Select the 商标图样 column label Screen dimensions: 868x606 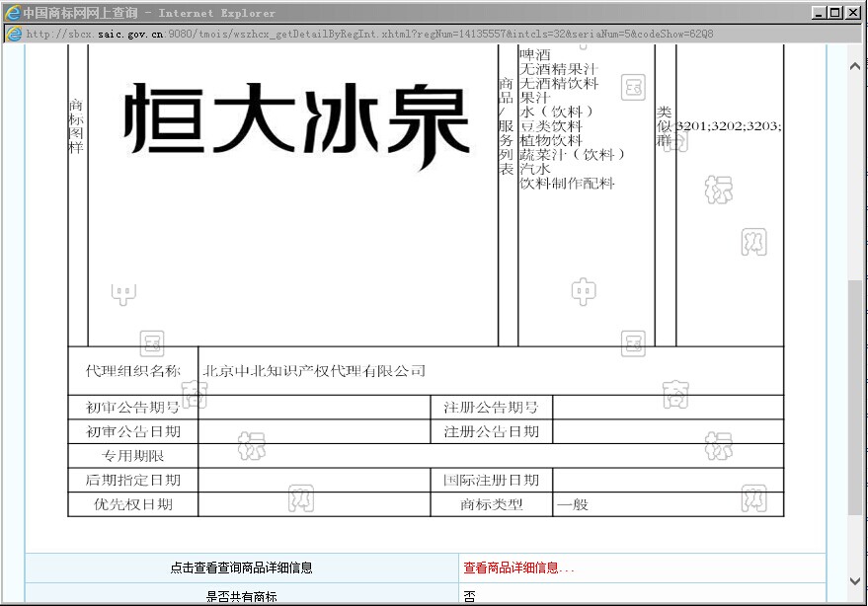[x=76, y=126]
